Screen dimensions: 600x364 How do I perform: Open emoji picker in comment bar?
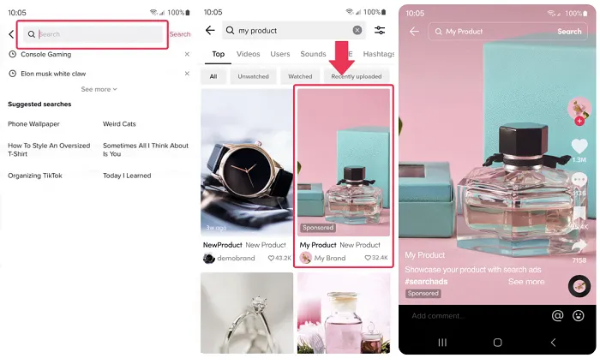click(579, 316)
